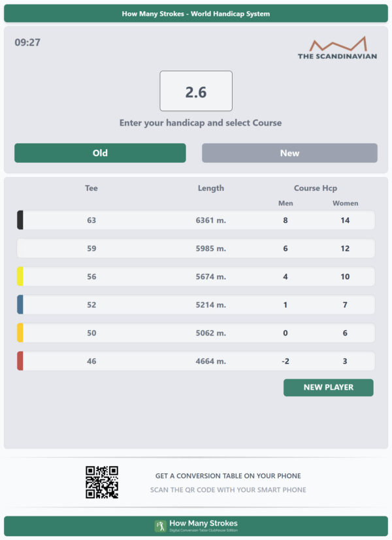Screen dimensions: 392x540
Task: Switch to the New course tab
Action: coord(289,153)
